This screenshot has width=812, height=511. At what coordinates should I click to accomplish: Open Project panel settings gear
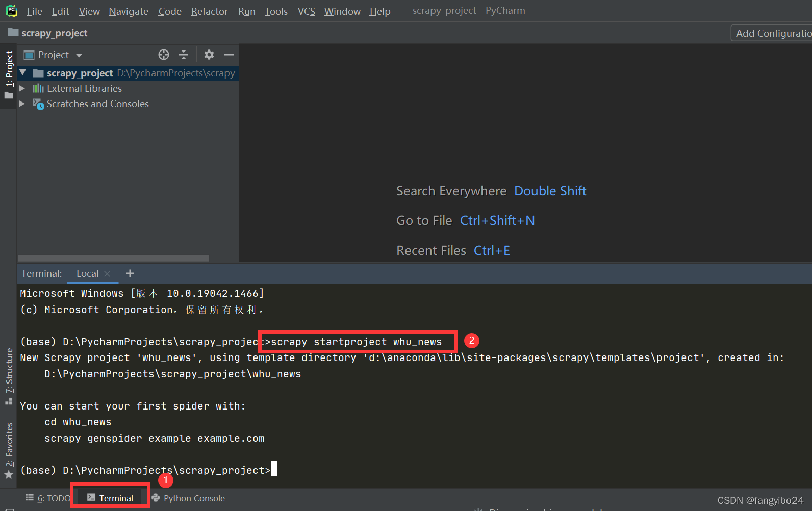pyautogui.click(x=209, y=55)
